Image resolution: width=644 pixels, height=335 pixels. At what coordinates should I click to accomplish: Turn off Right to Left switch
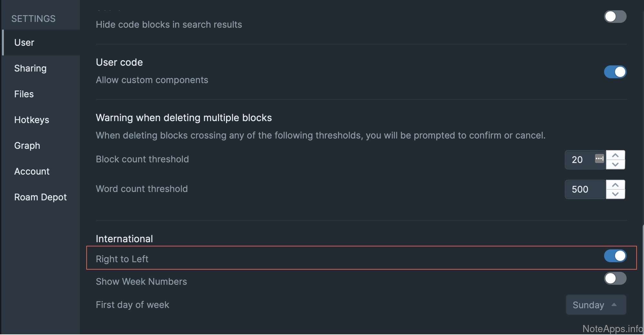(615, 256)
